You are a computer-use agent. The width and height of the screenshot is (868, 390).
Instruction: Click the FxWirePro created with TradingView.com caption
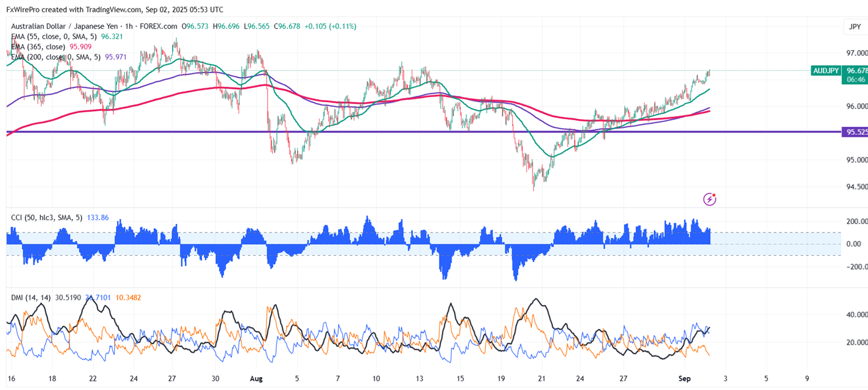(115, 10)
